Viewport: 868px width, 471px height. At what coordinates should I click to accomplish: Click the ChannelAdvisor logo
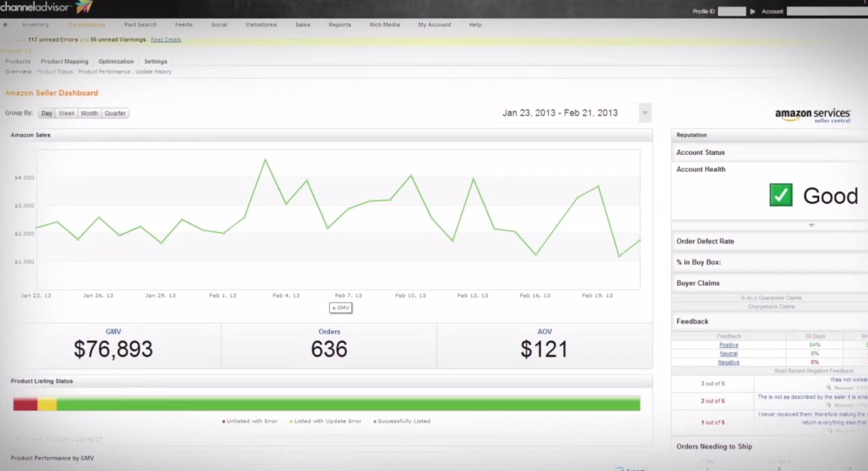(x=46, y=7)
